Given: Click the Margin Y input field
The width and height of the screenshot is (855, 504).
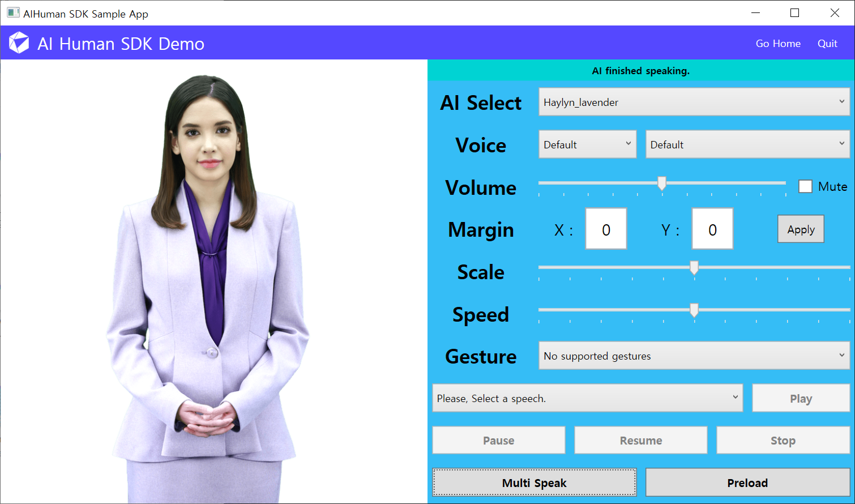Looking at the screenshot, I should tap(712, 229).
